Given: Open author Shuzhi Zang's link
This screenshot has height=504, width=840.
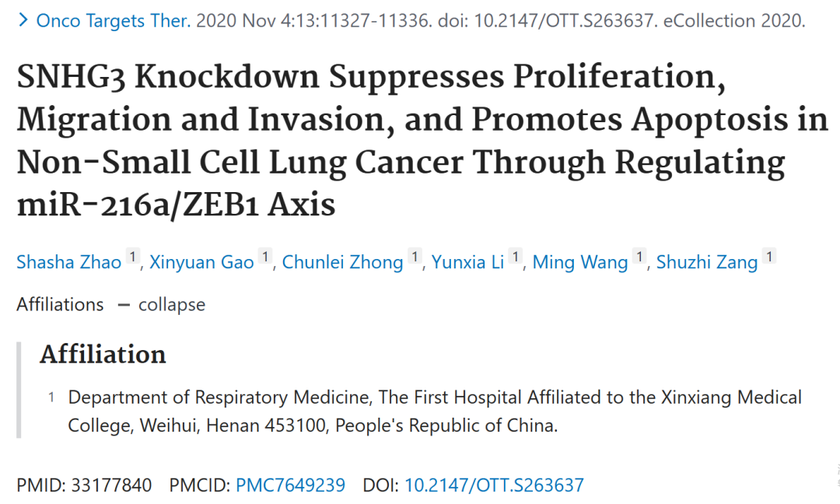Looking at the screenshot, I should [x=706, y=262].
